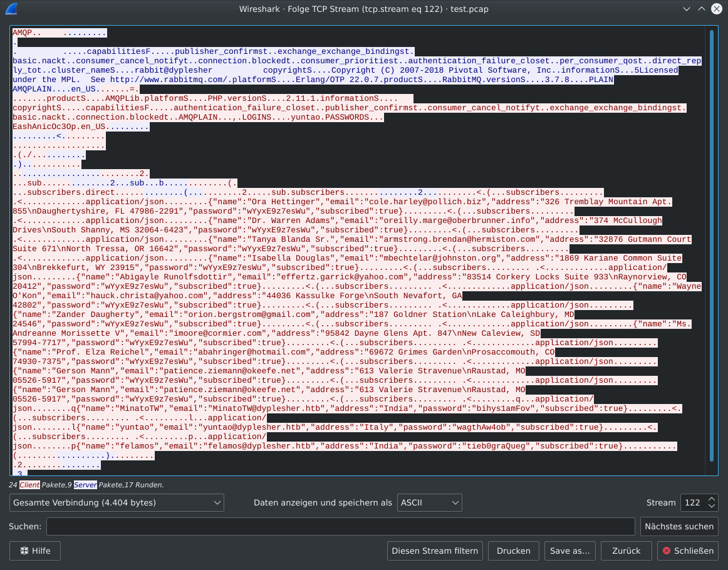Open the ASCII data format dropdown
The height and width of the screenshot is (570, 728).
point(429,503)
